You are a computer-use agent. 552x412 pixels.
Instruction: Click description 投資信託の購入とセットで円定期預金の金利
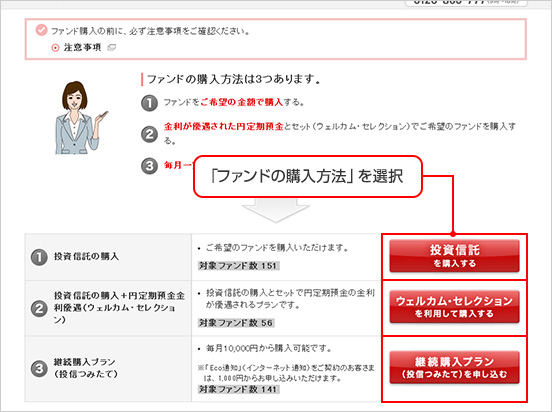[290, 299]
